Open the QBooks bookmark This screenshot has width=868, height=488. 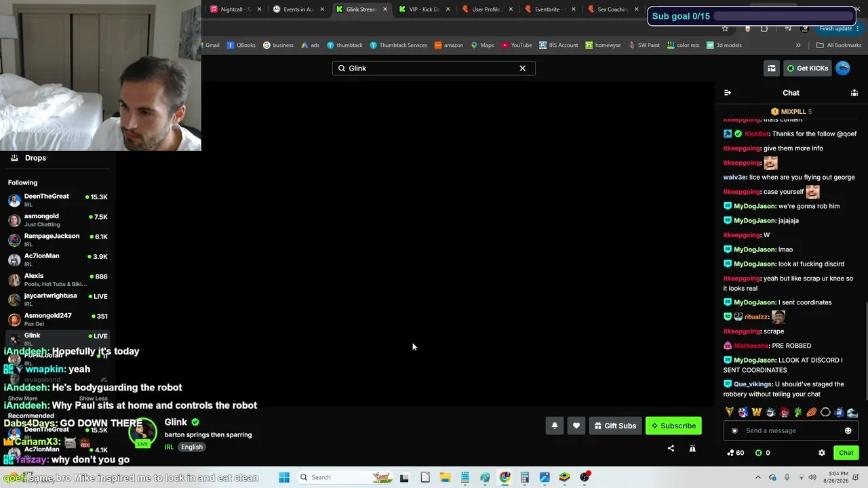coord(241,45)
